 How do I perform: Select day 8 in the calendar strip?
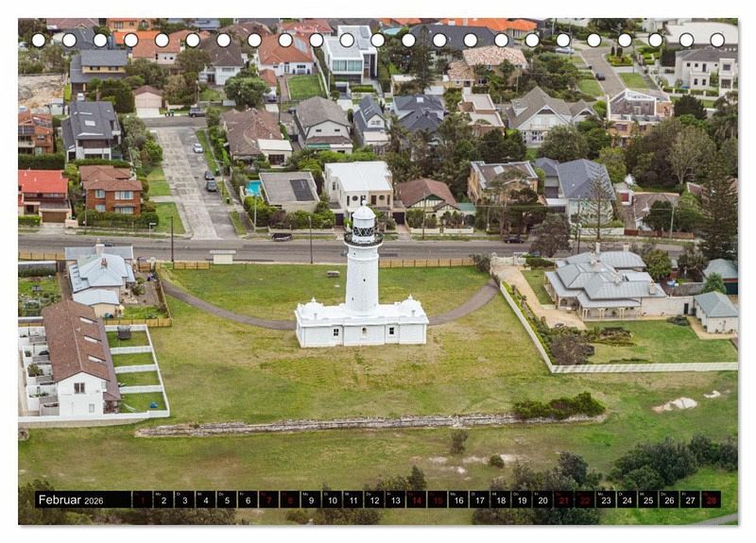pyautogui.click(x=290, y=501)
